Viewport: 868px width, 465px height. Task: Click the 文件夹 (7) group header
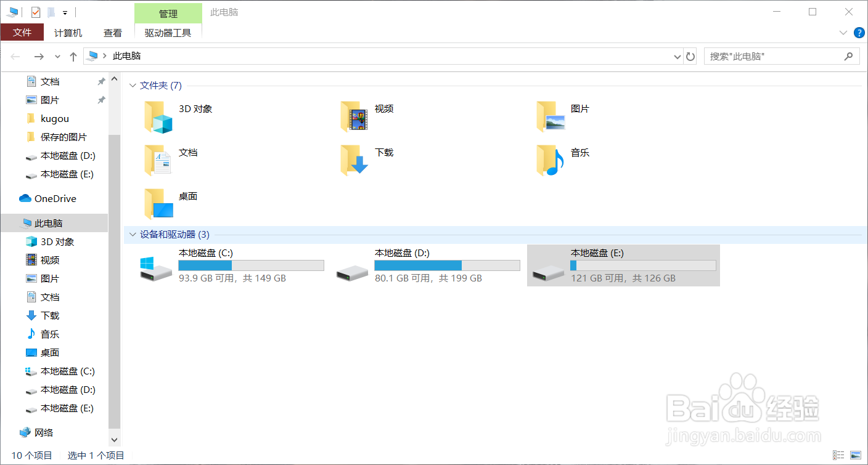[x=161, y=86]
